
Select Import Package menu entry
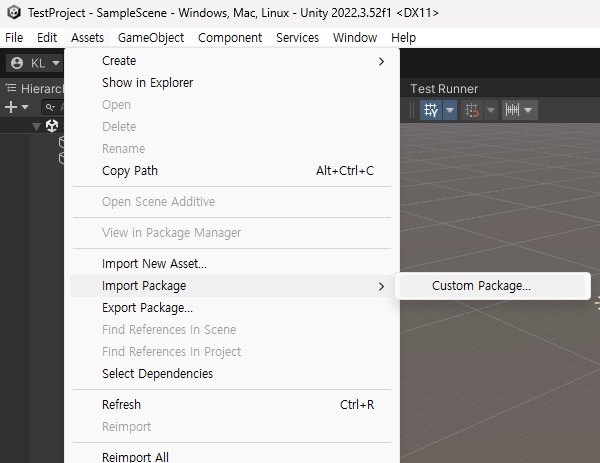(x=232, y=286)
